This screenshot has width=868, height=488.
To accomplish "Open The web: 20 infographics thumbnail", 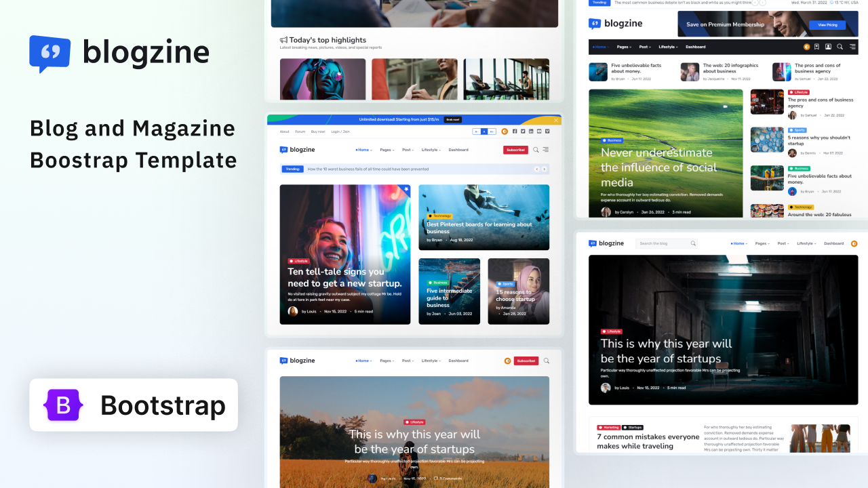I will (x=690, y=72).
